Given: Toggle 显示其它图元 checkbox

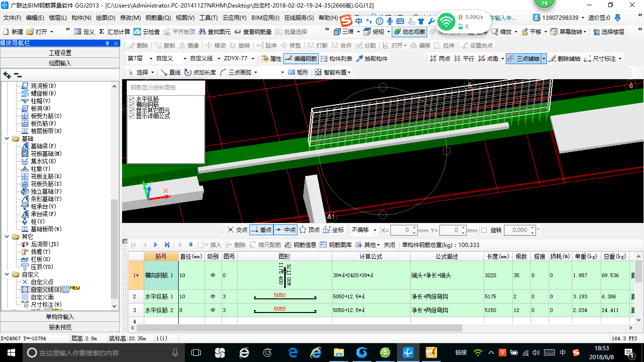Looking at the screenshot, I should (x=132, y=110).
